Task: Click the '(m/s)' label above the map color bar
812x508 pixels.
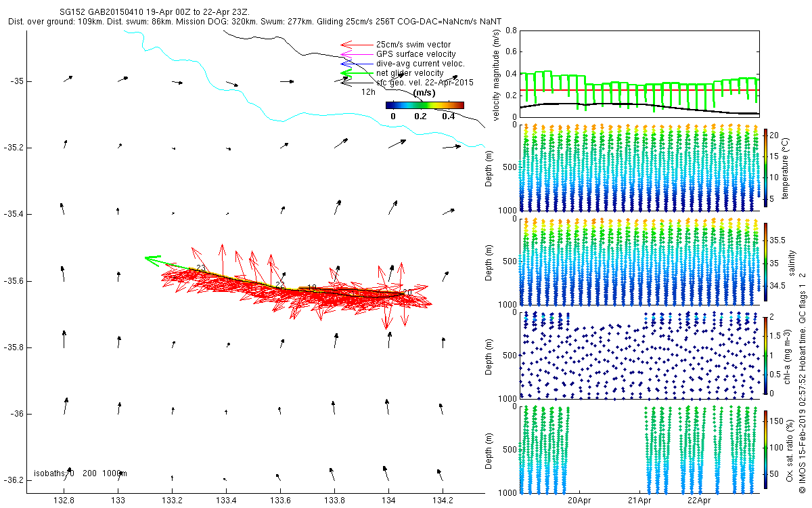Action: 424,93
